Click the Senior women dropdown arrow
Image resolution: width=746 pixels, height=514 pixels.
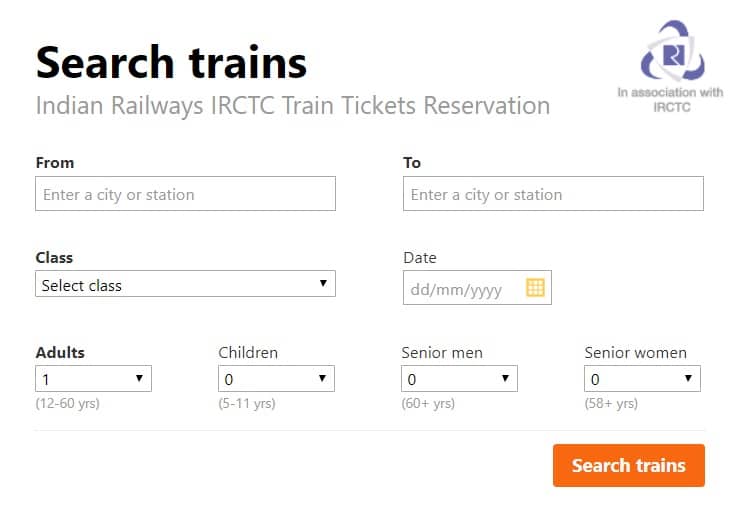click(x=688, y=378)
